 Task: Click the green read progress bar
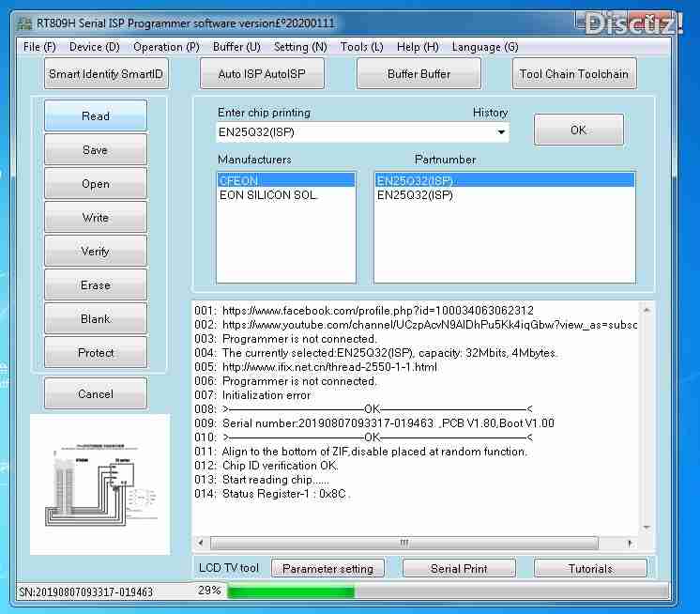[x=291, y=591]
